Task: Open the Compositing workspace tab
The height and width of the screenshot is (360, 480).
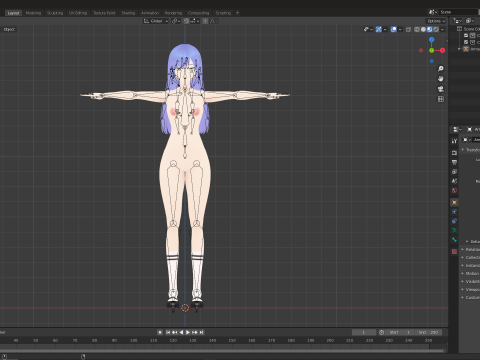Action: pyautogui.click(x=198, y=13)
